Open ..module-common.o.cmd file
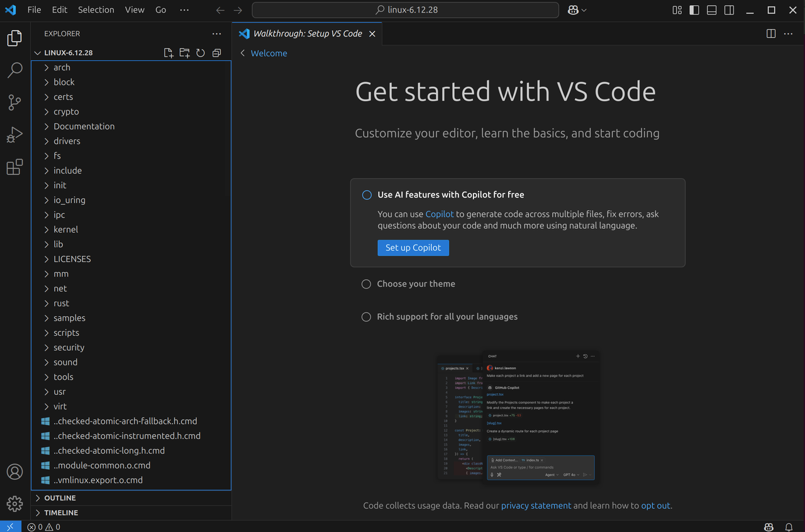This screenshot has width=805, height=532. click(x=131, y=465)
